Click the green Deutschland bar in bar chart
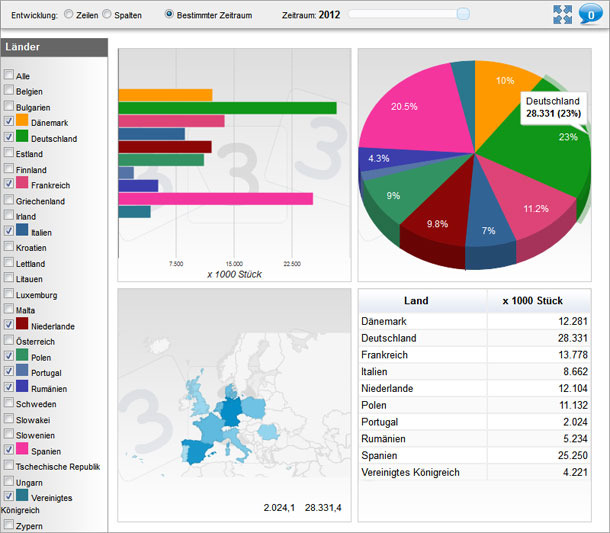Viewport: 610px width, 533px height. [228, 108]
